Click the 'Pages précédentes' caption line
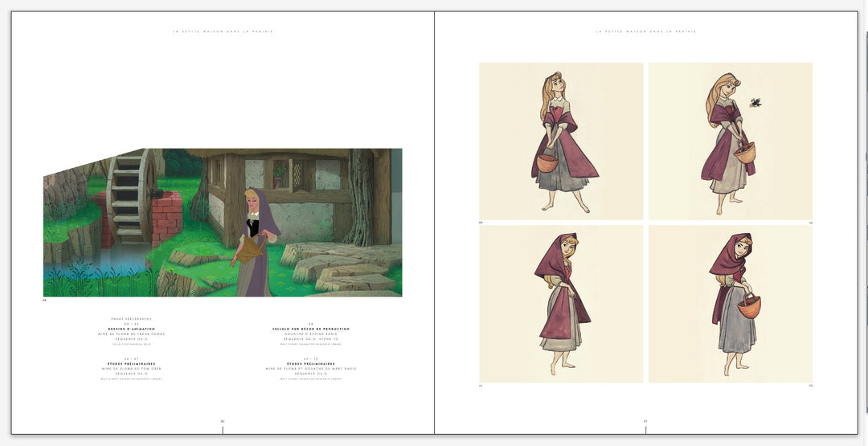Viewport: 868px width, 446px height. [x=132, y=319]
